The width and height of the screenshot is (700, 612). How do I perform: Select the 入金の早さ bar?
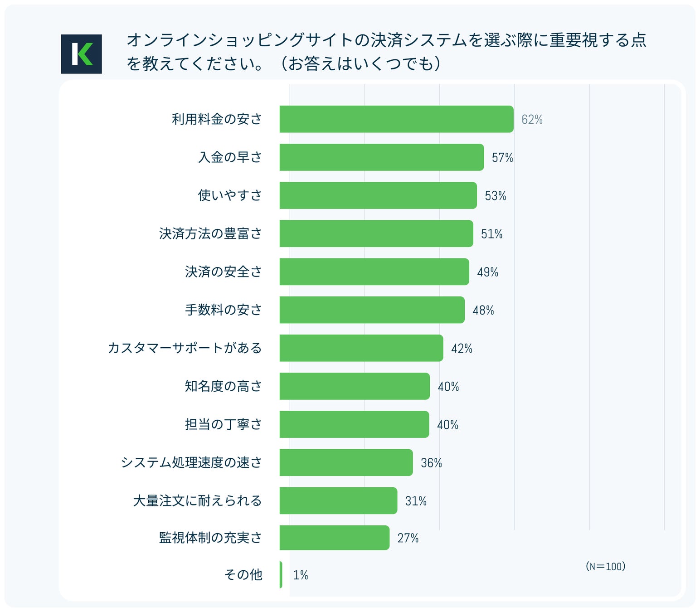(381, 157)
